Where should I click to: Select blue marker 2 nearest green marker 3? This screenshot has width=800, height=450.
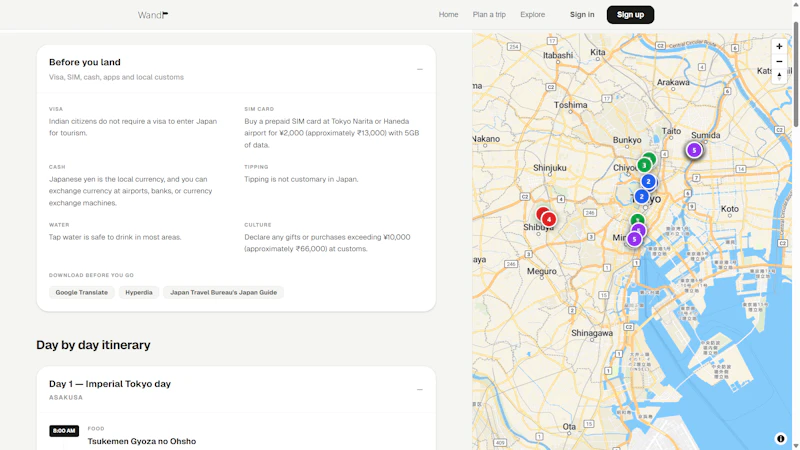[x=648, y=181]
